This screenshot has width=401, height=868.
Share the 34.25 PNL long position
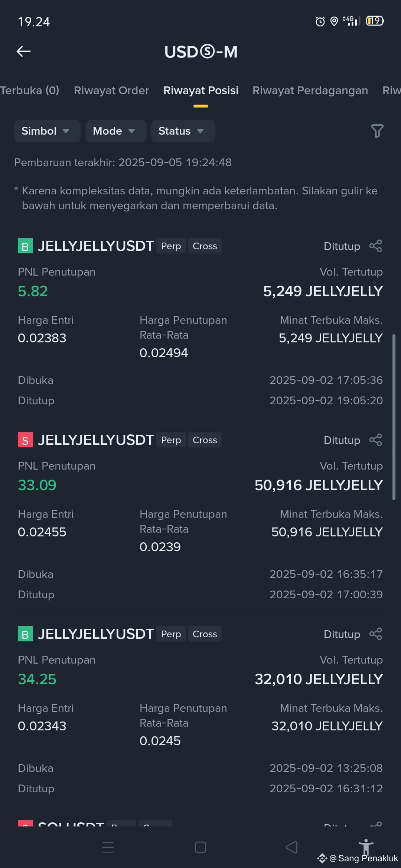[375, 634]
